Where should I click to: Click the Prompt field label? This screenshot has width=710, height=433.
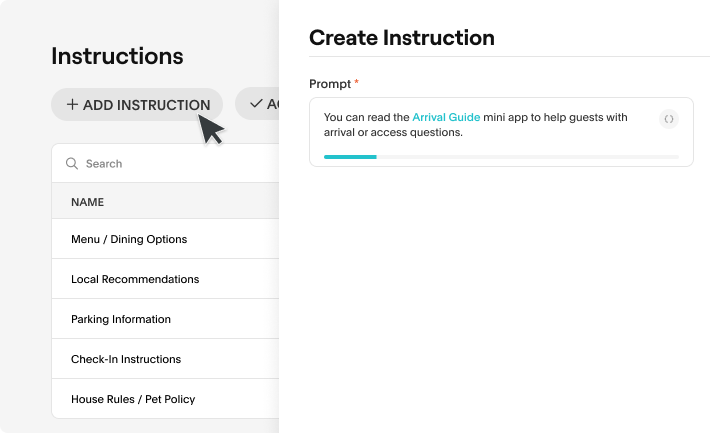(x=330, y=83)
